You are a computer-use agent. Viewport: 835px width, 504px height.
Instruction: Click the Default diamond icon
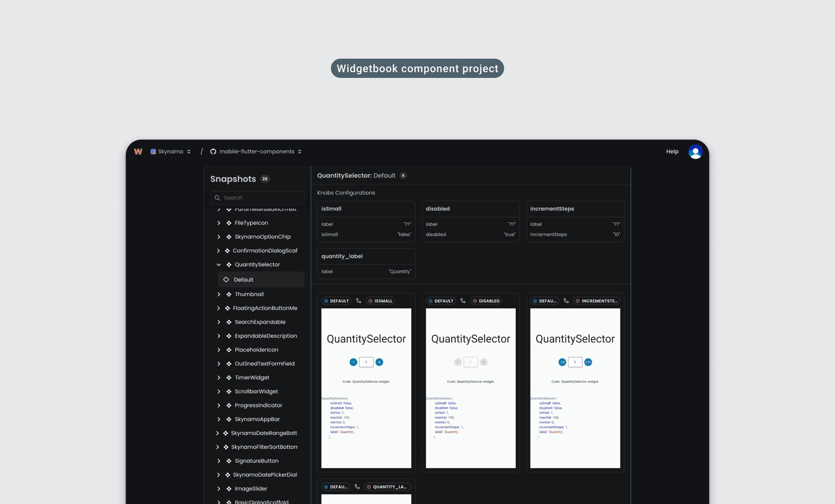coord(226,279)
